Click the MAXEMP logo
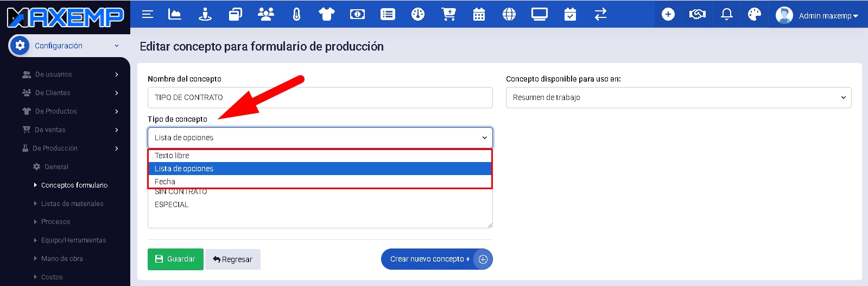 pyautogui.click(x=65, y=17)
